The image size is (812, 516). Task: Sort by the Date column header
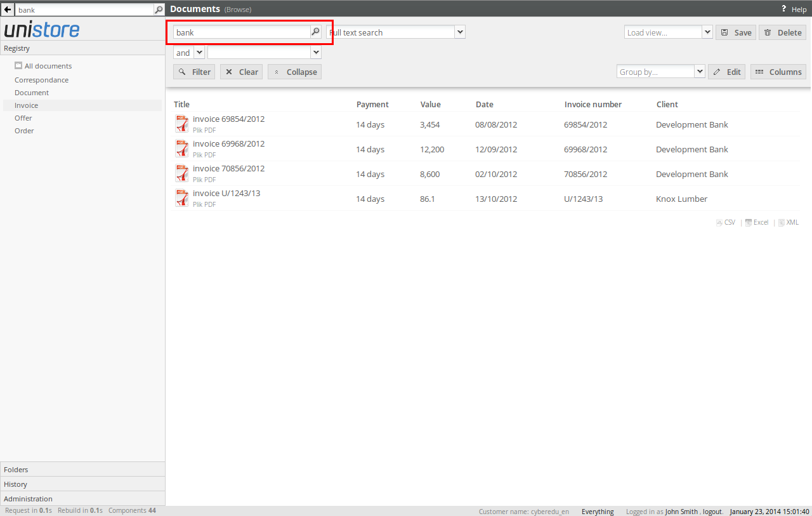point(484,104)
